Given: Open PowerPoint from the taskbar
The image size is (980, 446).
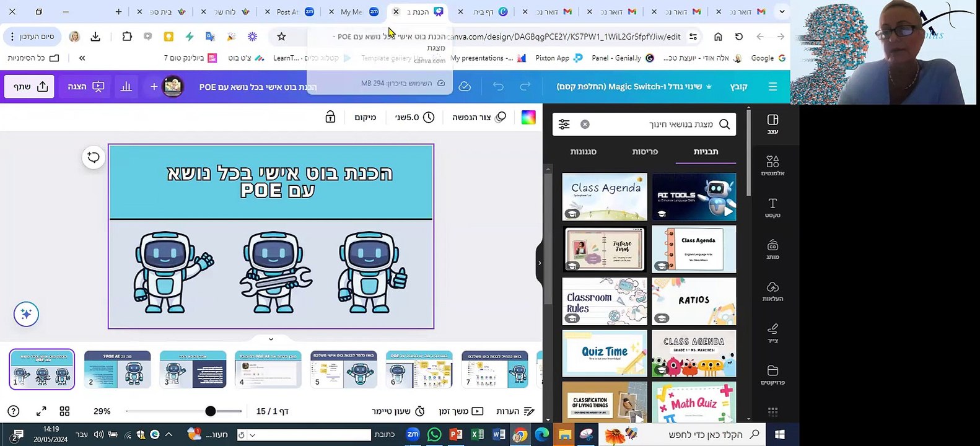Looking at the screenshot, I should tap(456, 435).
